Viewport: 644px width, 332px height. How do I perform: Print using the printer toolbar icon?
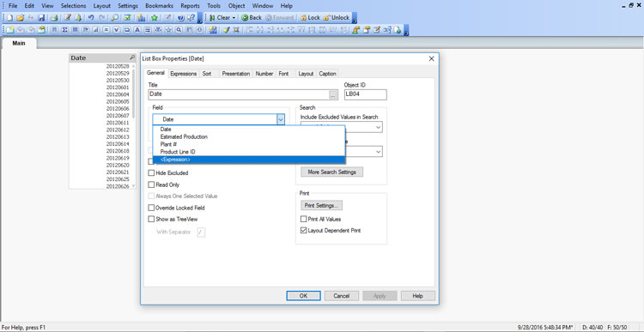[54, 18]
